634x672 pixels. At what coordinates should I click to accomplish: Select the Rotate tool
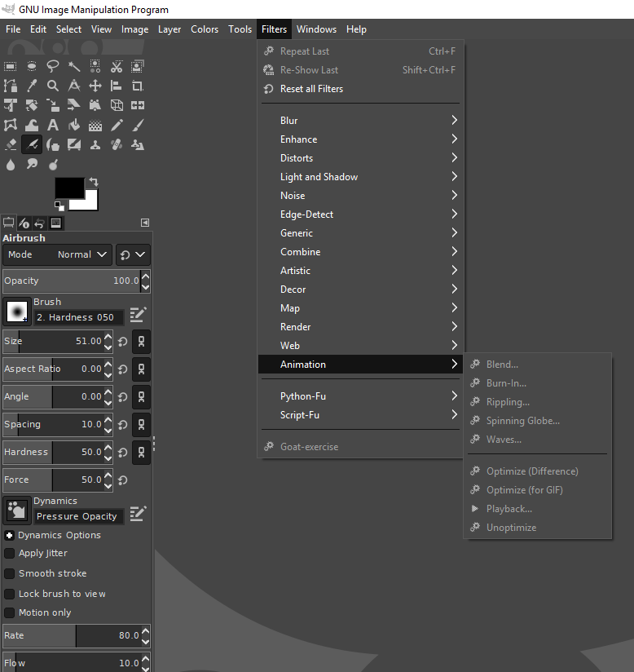tap(32, 105)
